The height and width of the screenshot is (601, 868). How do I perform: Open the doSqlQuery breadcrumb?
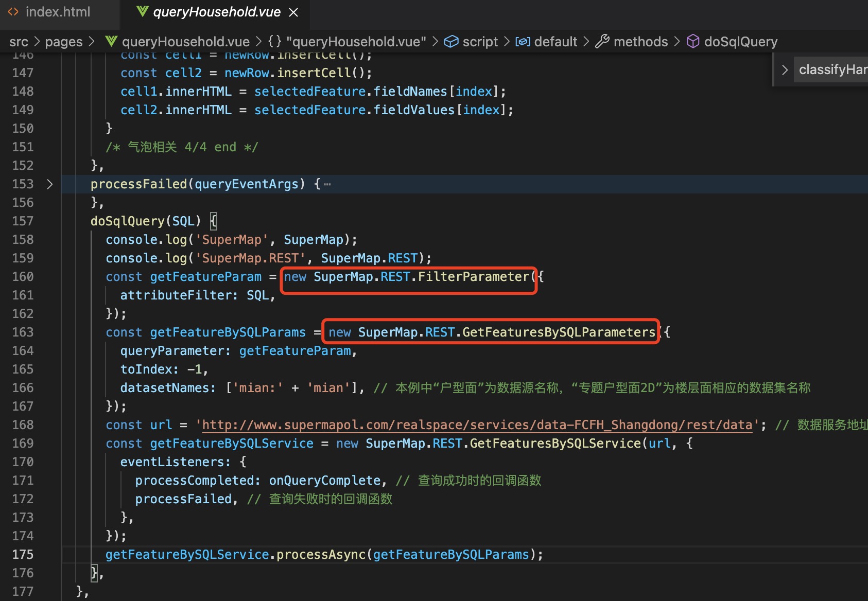point(741,42)
